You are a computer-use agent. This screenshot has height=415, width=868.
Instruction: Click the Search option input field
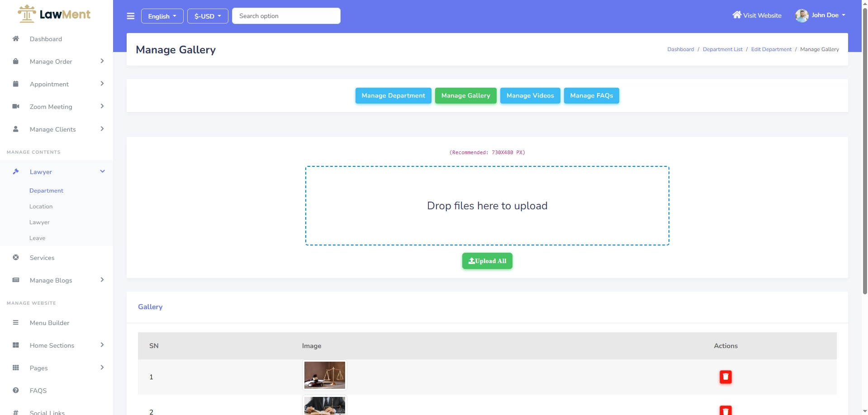[x=286, y=16]
